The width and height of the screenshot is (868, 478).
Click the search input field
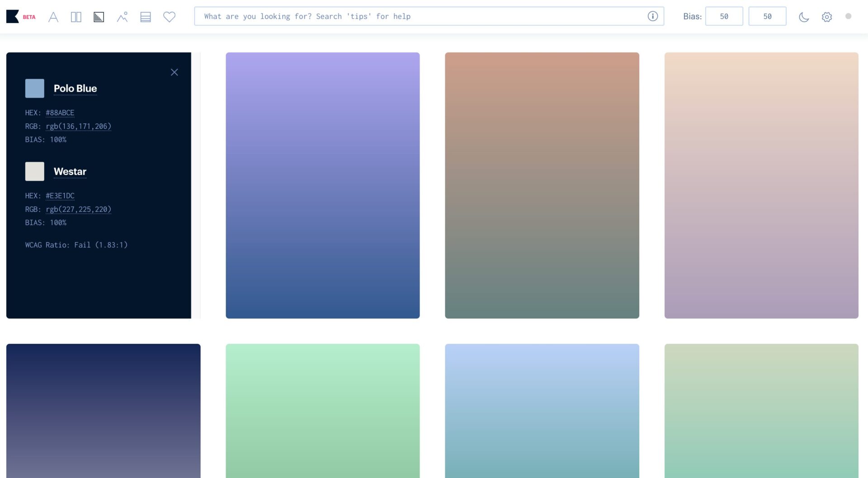point(420,16)
